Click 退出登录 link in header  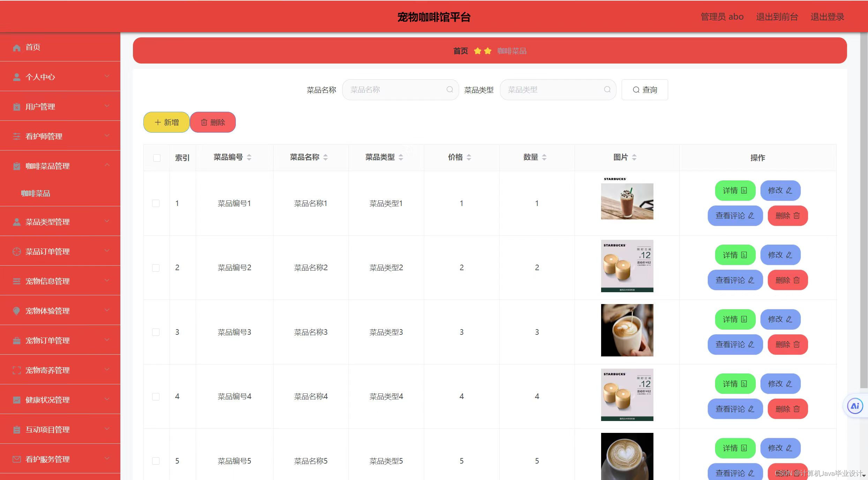tap(827, 17)
